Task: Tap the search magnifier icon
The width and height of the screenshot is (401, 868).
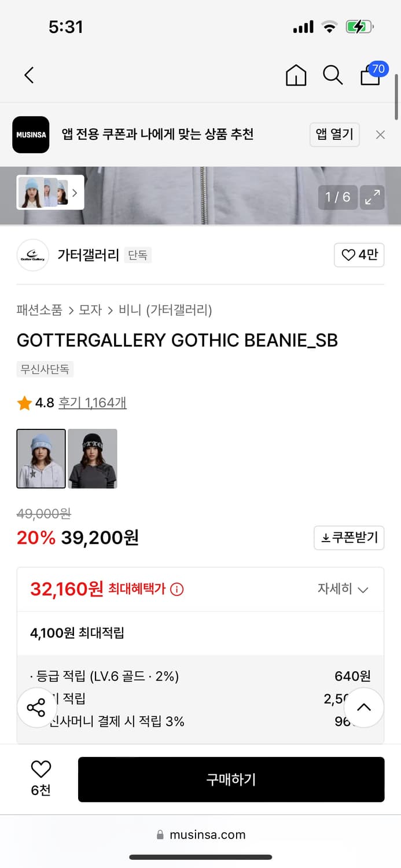Action: [x=333, y=75]
